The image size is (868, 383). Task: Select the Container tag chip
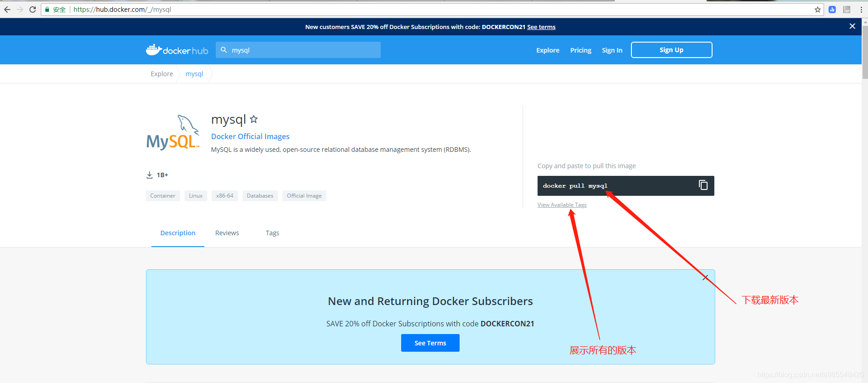(163, 196)
